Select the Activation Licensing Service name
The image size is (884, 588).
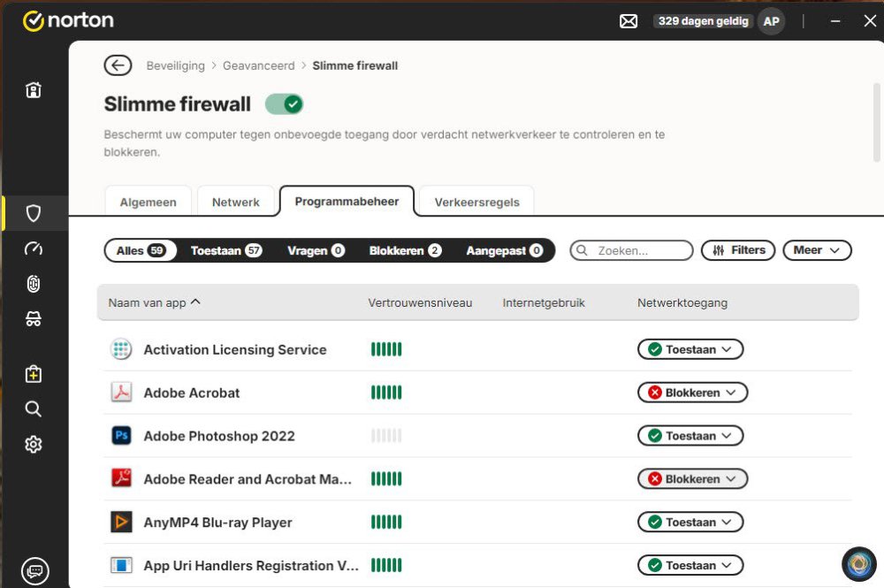pos(235,349)
